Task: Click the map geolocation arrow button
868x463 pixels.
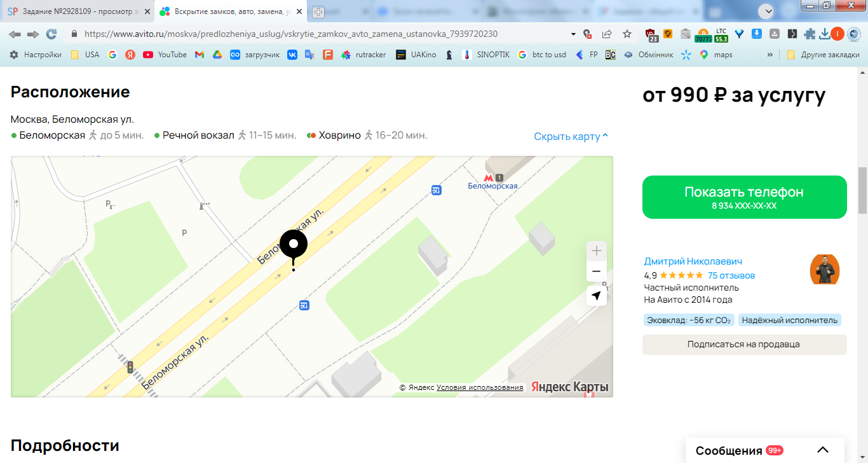Action: (x=596, y=296)
